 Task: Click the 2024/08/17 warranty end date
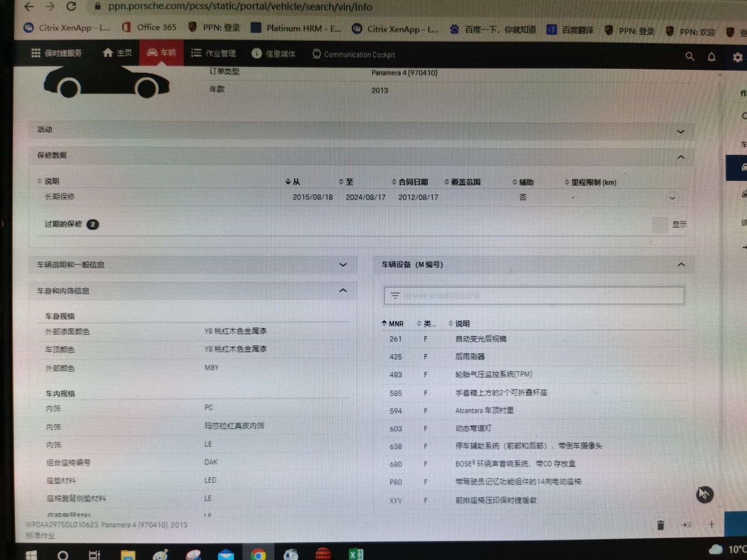coord(366,197)
